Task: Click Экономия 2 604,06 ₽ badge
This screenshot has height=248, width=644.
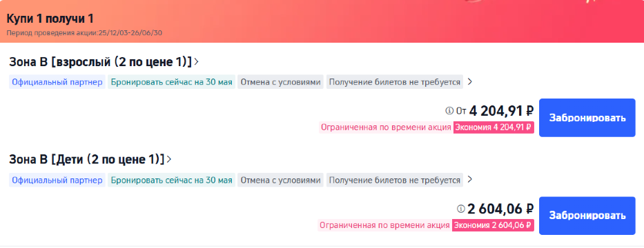Action: tap(494, 225)
